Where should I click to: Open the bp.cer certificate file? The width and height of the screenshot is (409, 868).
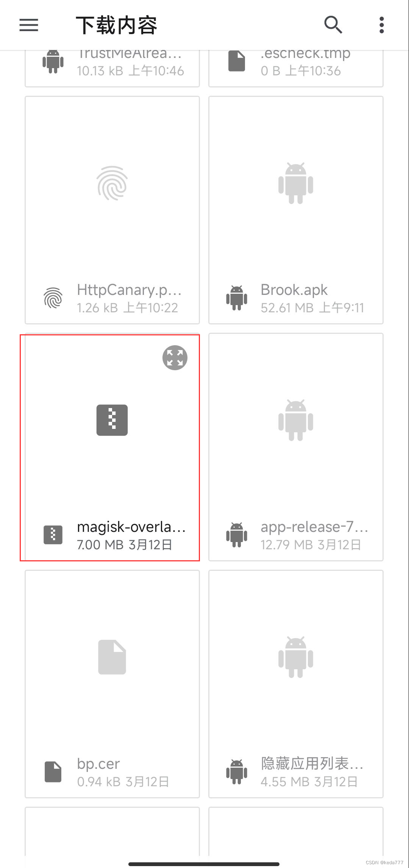point(112,684)
